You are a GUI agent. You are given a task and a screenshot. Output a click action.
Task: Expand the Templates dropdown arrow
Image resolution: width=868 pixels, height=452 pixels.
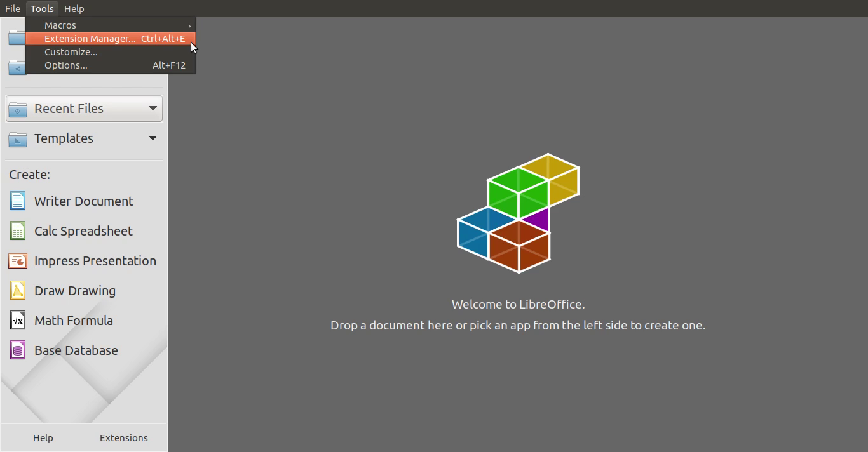(x=153, y=138)
